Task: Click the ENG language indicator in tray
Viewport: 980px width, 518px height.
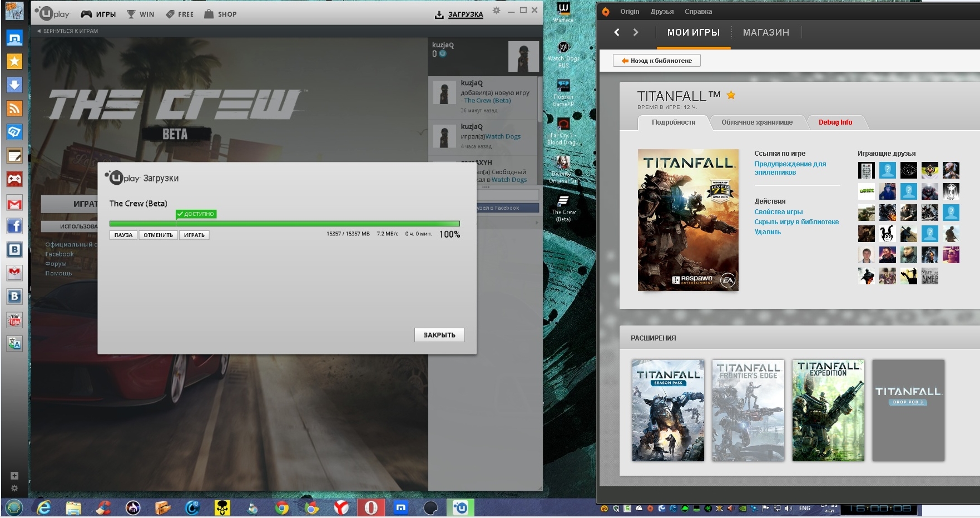Action: coord(804,508)
